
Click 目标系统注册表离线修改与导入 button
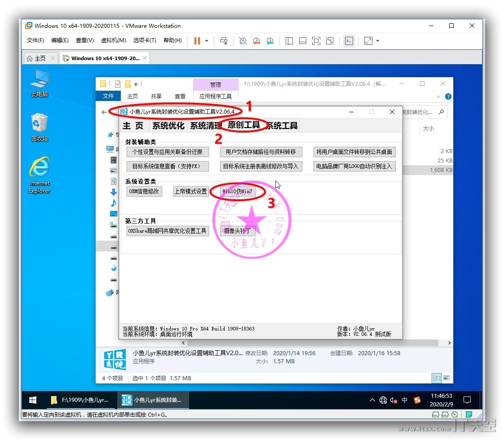[261, 167]
